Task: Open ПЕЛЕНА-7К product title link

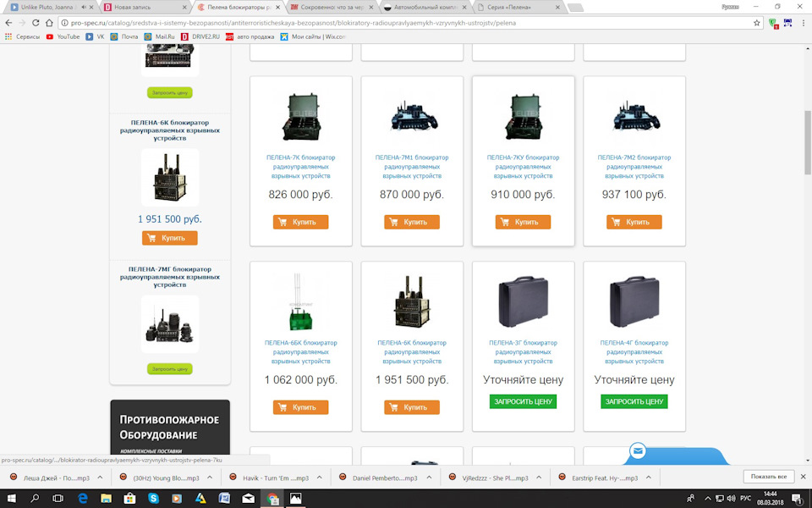Action: point(300,167)
